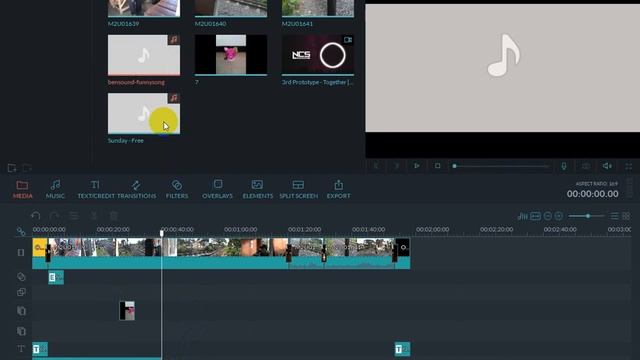Click the previous frame button
Image resolution: width=640 pixels, height=360 pixels.
coord(376,166)
